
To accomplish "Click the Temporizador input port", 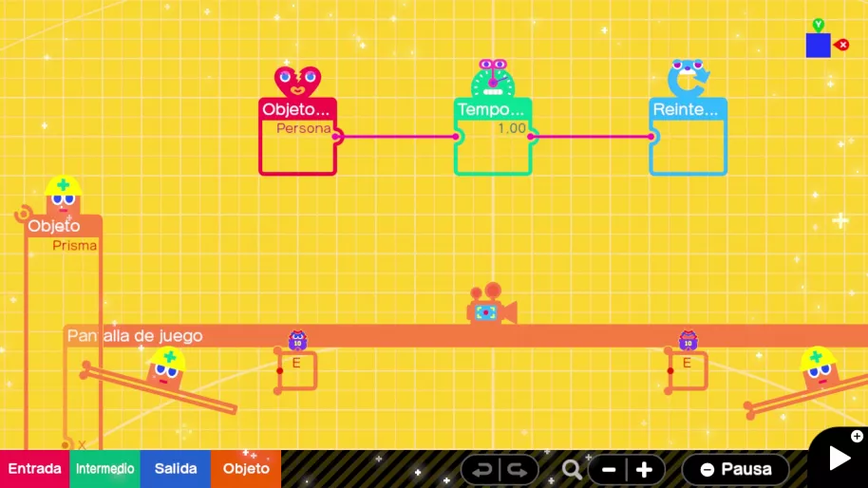I will (456, 136).
